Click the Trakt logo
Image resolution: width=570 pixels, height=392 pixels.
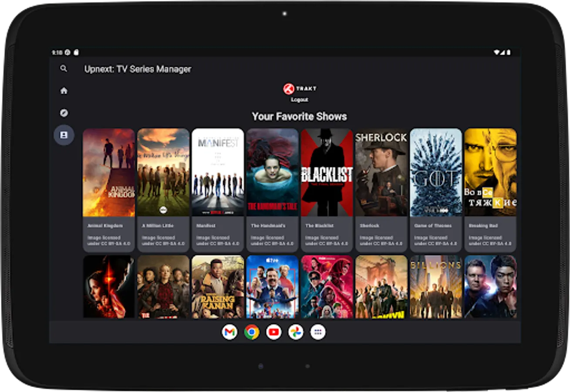300,88
